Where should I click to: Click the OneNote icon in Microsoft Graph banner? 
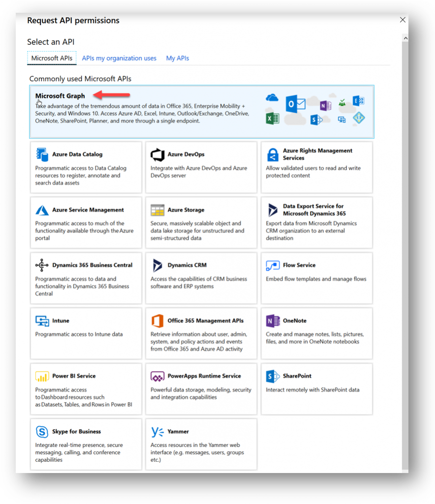325,105
